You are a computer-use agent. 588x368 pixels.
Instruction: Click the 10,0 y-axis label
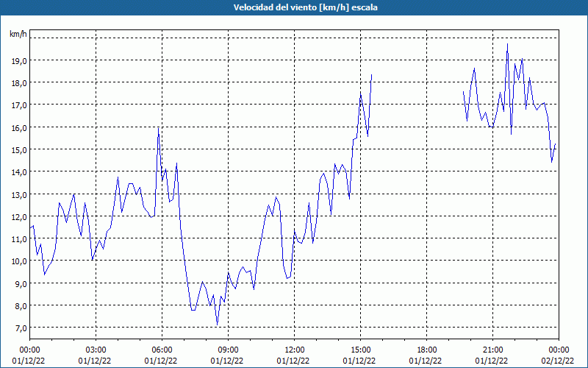(x=19, y=261)
